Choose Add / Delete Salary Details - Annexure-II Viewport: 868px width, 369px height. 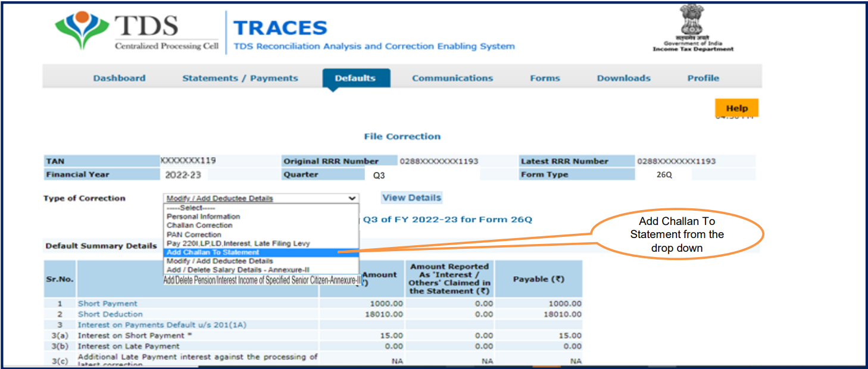click(261, 270)
